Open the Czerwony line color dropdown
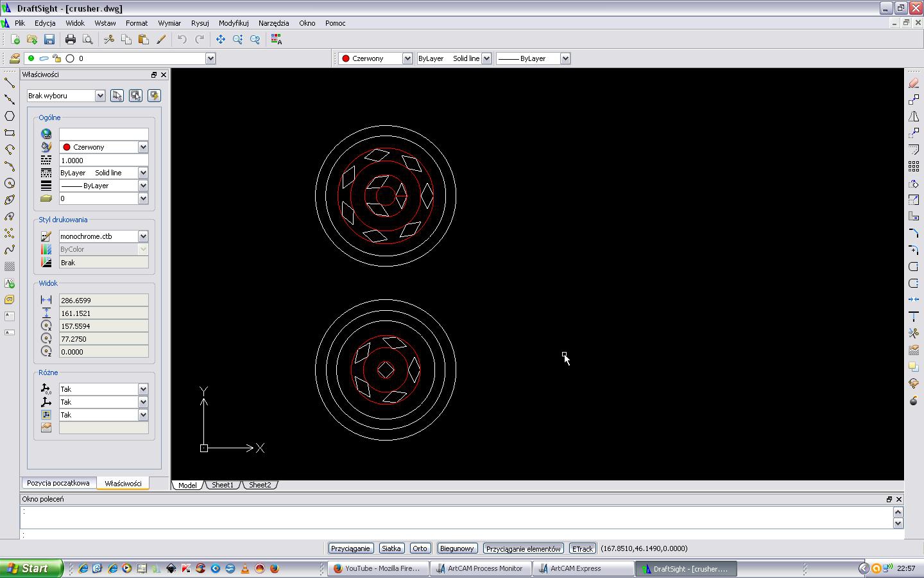 [x=376, y=58]
